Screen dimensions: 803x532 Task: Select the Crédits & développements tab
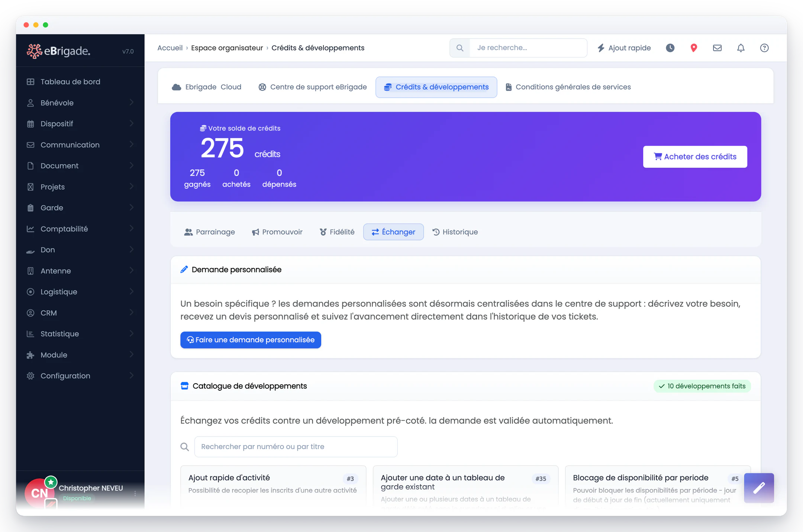tap(436, 87)
